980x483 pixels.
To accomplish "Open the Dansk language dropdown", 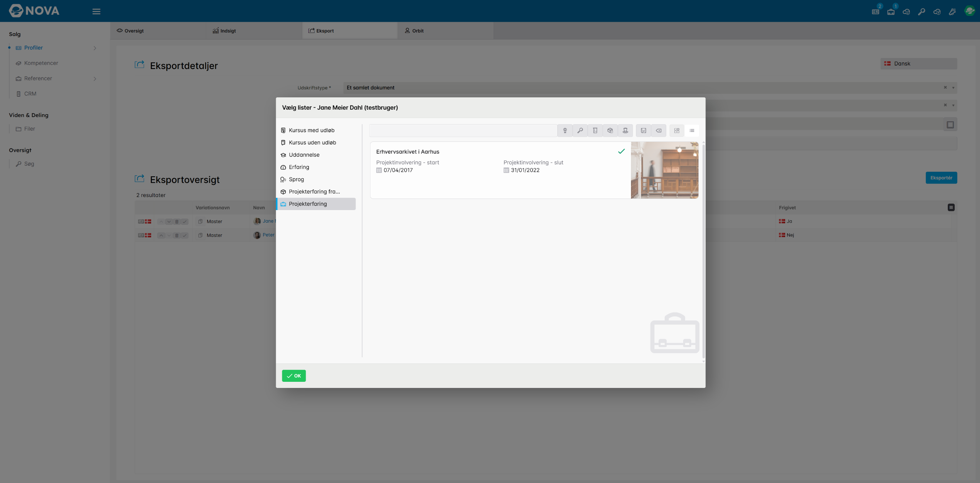I will tap(919, 64).
